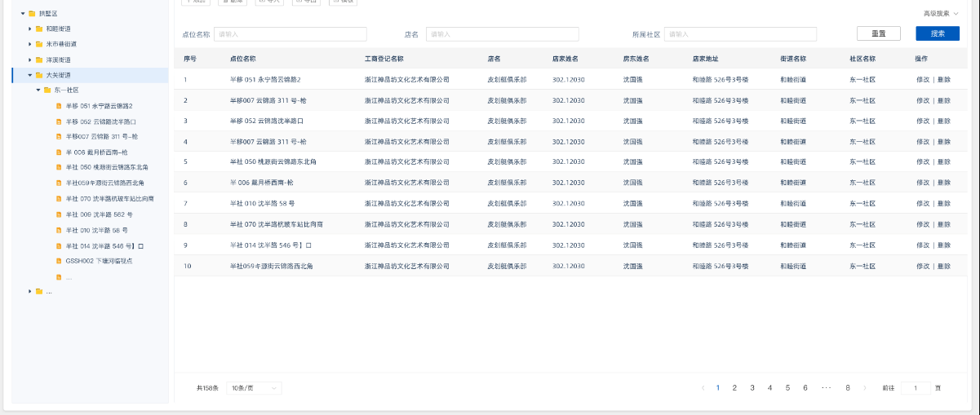
Task: Click the previous page arrow in pagination
Action: point(703,388)
